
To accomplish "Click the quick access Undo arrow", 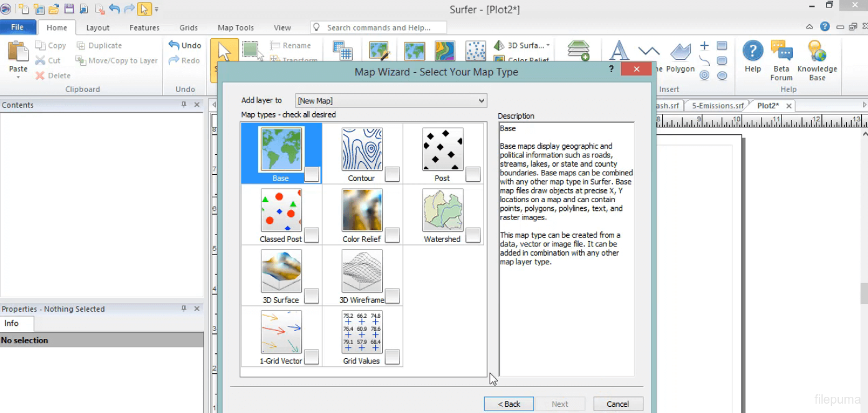I will point(114,9).
